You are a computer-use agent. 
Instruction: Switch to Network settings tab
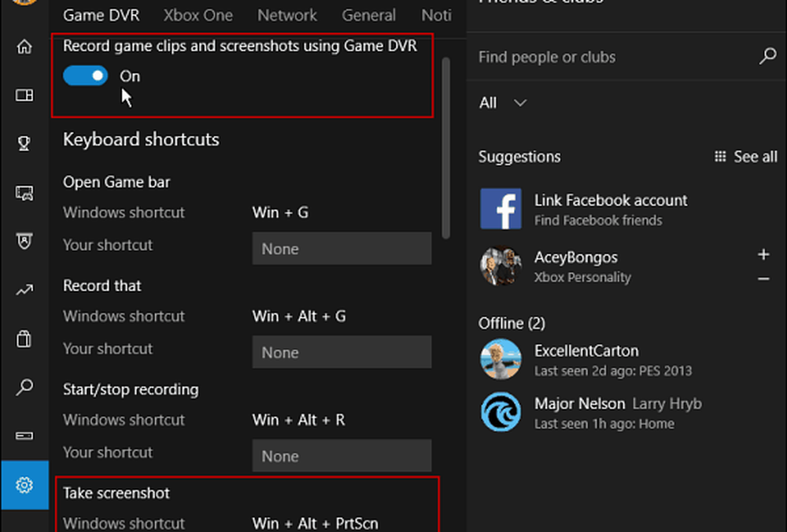click(x=287, y=15)
